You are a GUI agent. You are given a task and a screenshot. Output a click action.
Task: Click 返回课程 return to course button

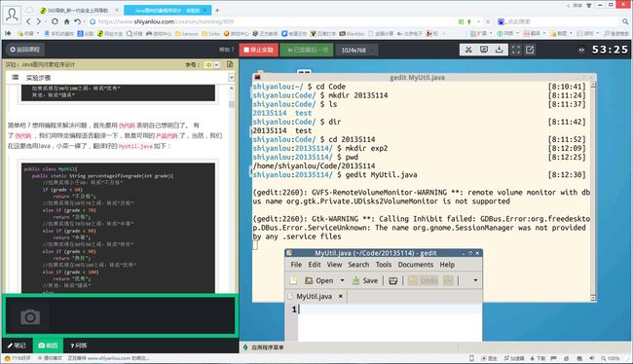point(25,50)
